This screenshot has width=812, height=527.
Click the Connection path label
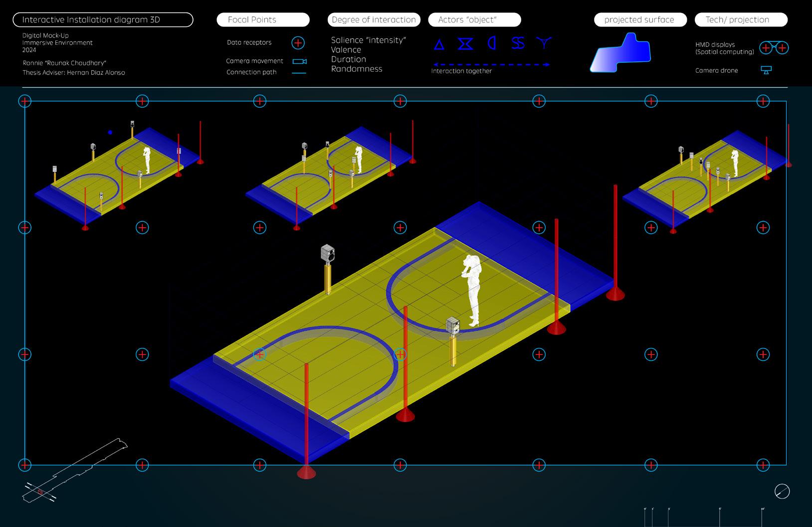(x=251, y=72)
